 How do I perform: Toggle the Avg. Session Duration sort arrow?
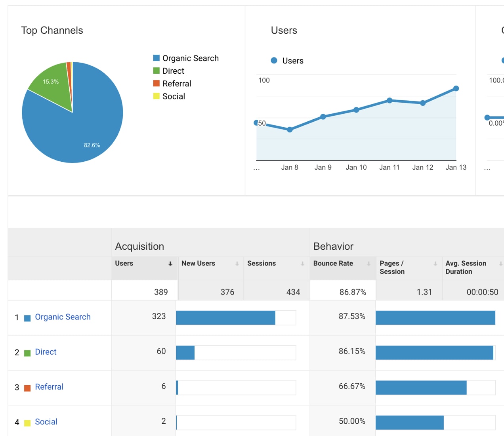[500, 263]
